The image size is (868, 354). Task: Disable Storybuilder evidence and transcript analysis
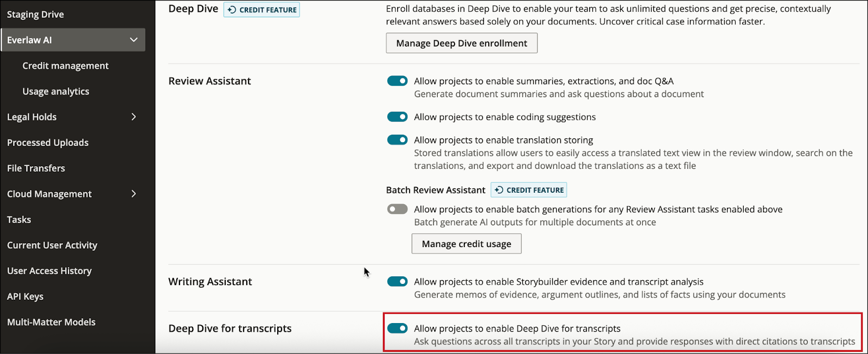tap(397, 281)
